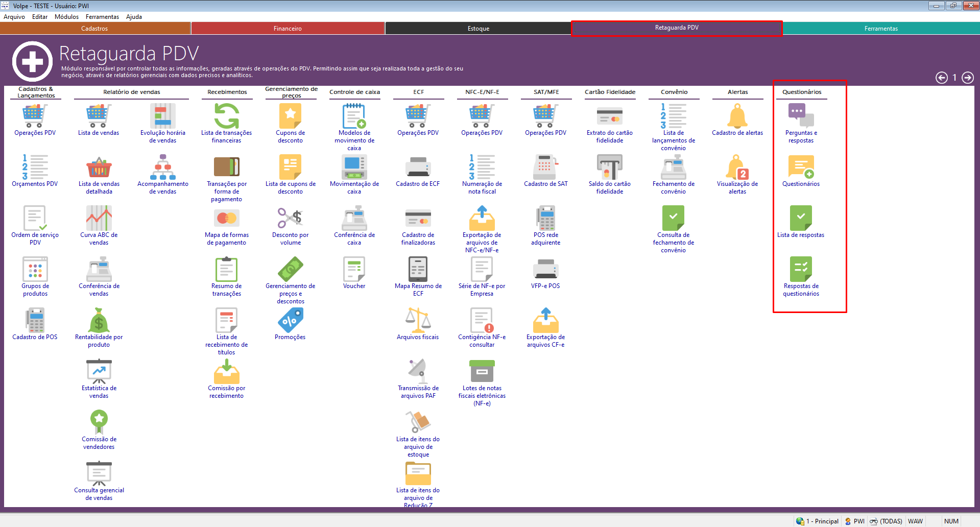The height and width of the screenshot is (527, 980).
Task: Open Arquivos fiscais scale icon
Action: [418, 321]
